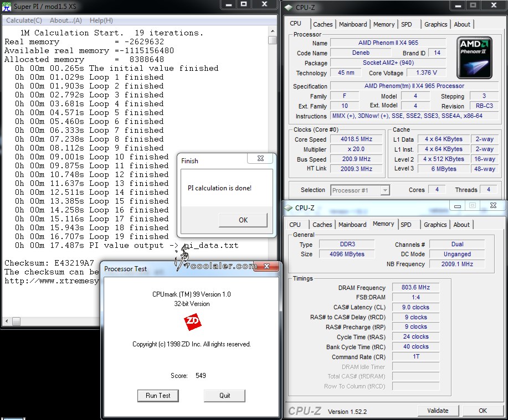Click the Level 3 cache value "6 MBytes"
This screenshot has height=420, width=508.
click(444, 169)
